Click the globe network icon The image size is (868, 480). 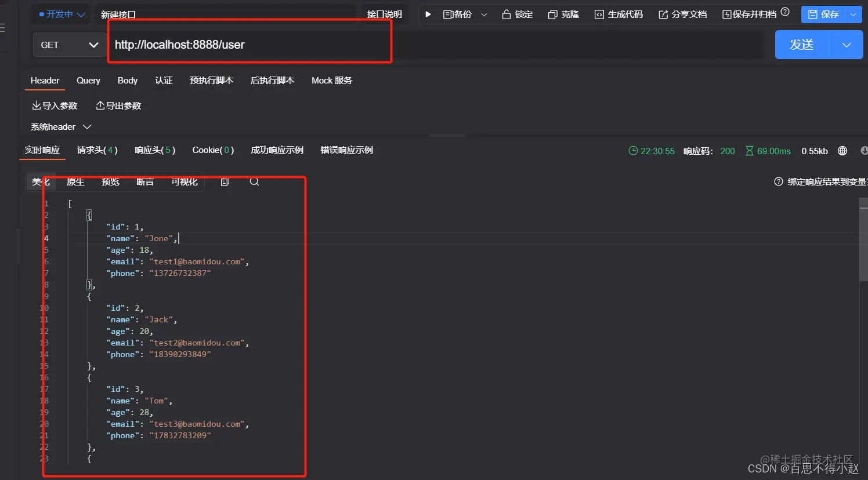842,151
